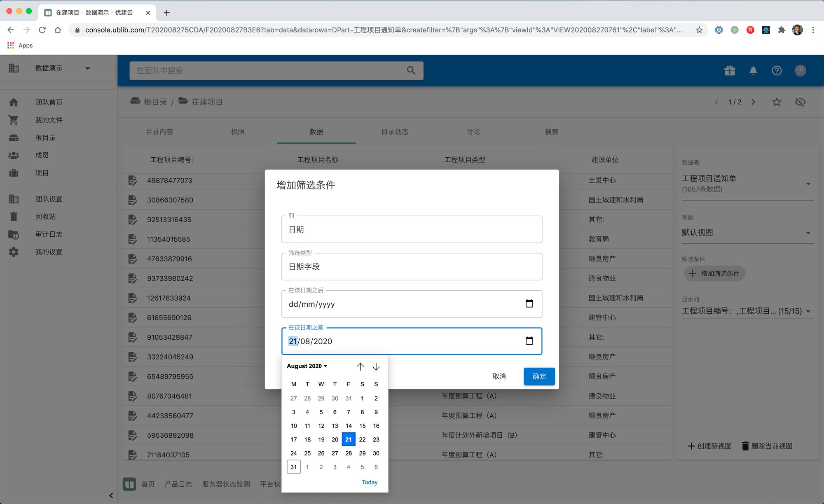Image resolution: width=824 pixels, height=504 pixels.
Task: Open calendar picker for 在该日期之后 field
Action: [529, 304]
